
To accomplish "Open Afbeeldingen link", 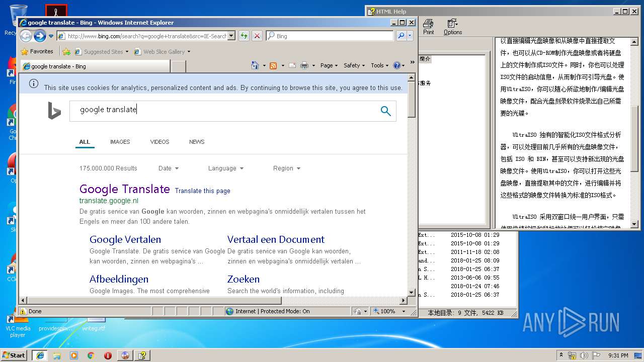I will click(x=119, y=280).
